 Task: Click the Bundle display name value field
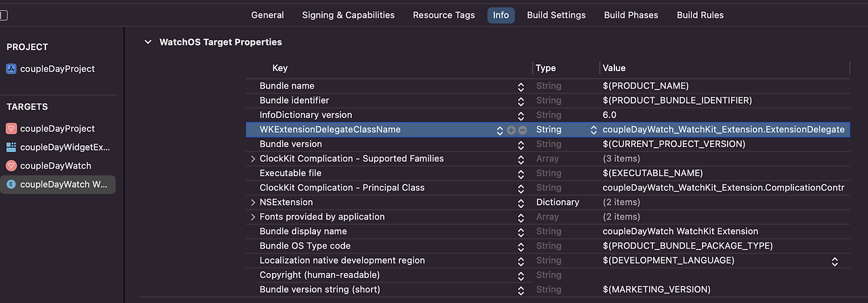680,231
